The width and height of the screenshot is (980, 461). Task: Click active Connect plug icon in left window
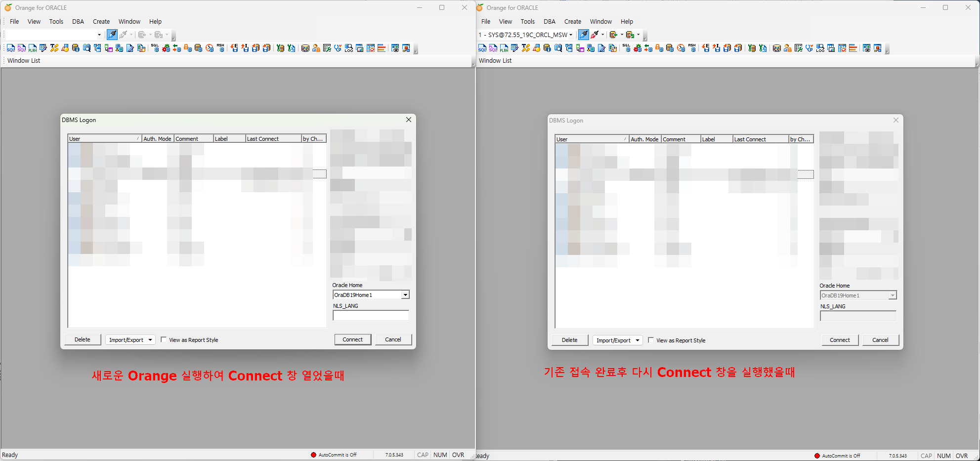click(112, 35)
